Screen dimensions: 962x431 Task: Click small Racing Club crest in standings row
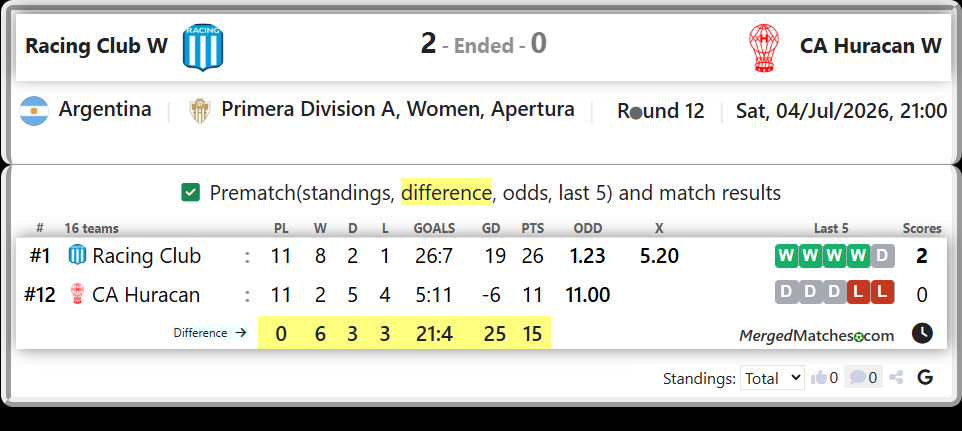(x=77, y=256)
